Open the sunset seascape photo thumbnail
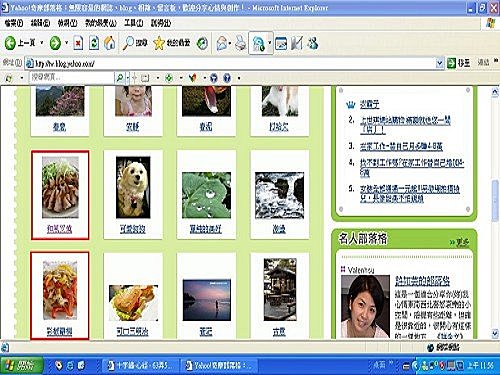The height and width of the screenshot is (375, 500). [207, 300]
